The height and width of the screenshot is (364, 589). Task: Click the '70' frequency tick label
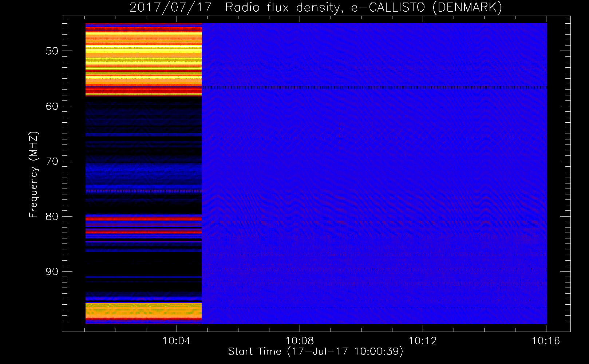[x=52, y=161]
